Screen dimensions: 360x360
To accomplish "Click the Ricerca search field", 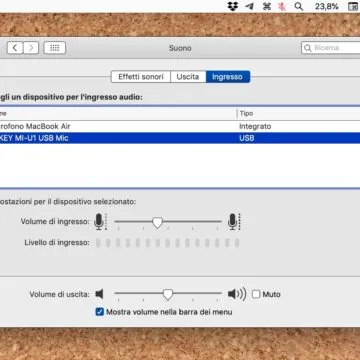I will (x=331, y=48).
